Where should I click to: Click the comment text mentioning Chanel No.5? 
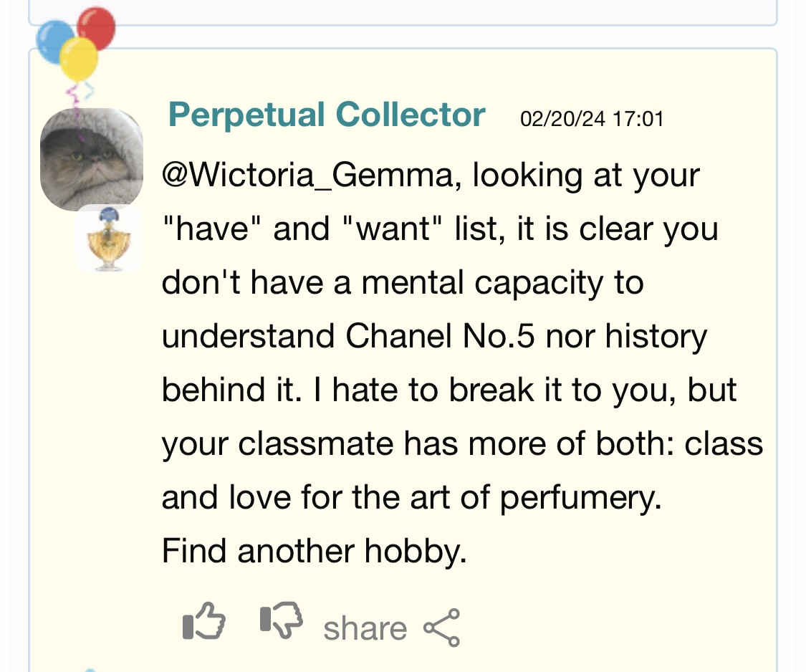(x=462, y=336)
